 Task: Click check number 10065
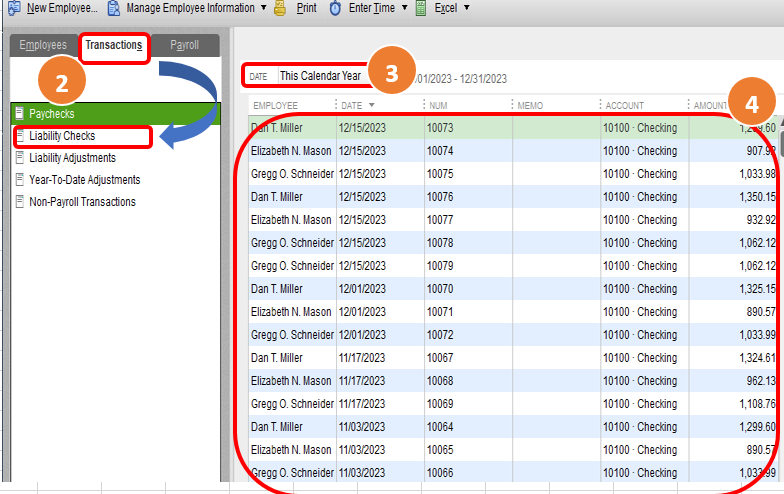(440, 450)
